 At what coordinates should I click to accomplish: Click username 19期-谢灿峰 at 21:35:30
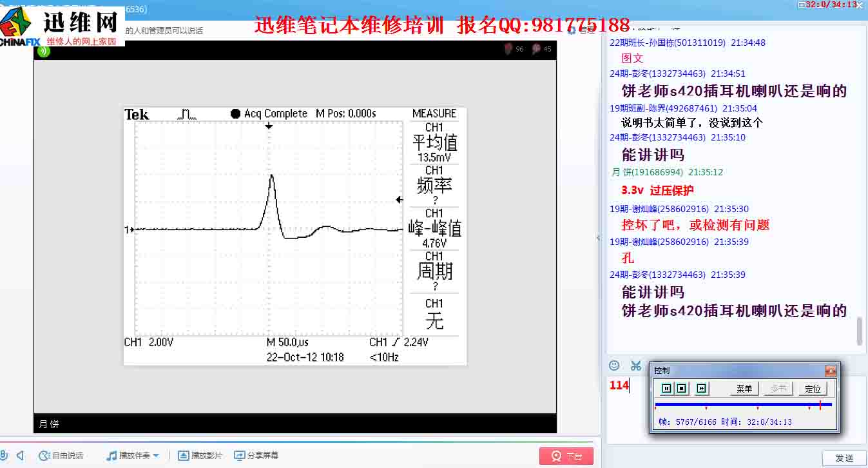659,209
